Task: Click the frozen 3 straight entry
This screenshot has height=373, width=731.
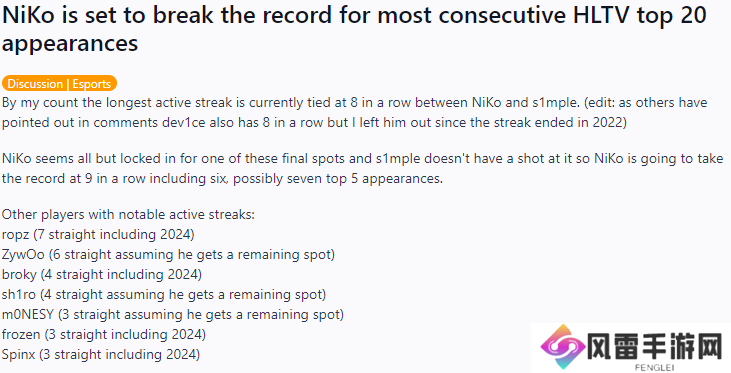Action: tap(103, 334)
